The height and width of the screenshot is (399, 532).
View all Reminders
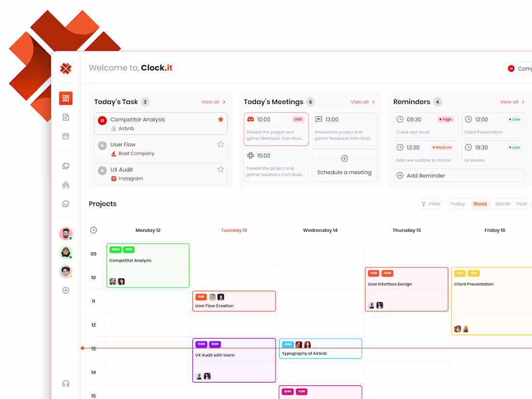pyautogui.click(x=512, y=102)
